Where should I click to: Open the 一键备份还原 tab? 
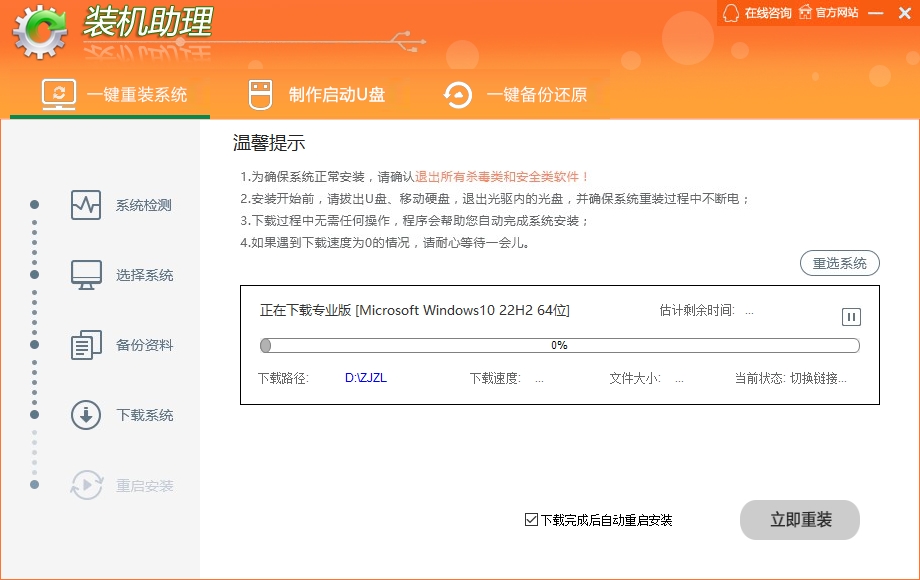[515, 94]
